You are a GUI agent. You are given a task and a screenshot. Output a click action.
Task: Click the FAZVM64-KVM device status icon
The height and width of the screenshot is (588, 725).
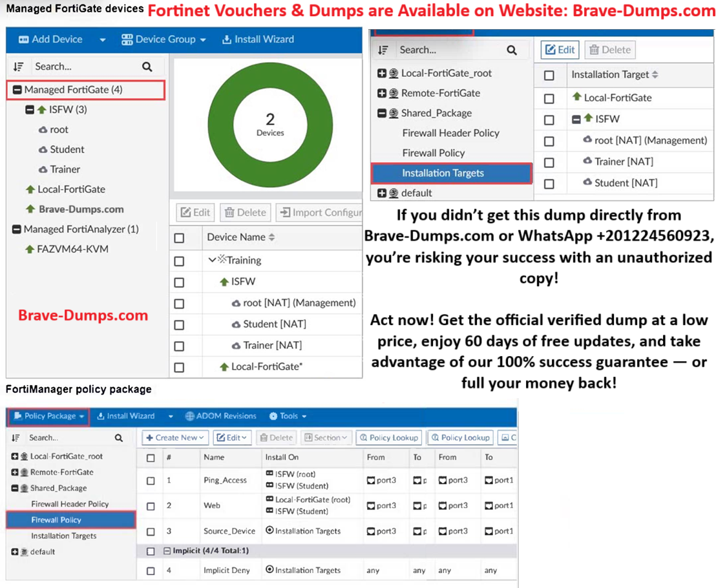point(30,249)
